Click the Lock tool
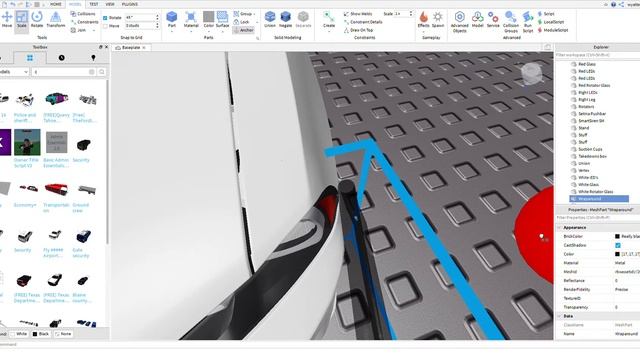640x360 pixels. coord(242,22)
